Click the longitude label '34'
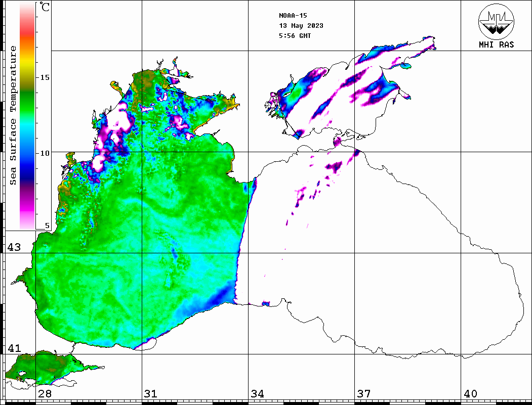Screen dimensions: 532x405 click(x=257, y=394)
